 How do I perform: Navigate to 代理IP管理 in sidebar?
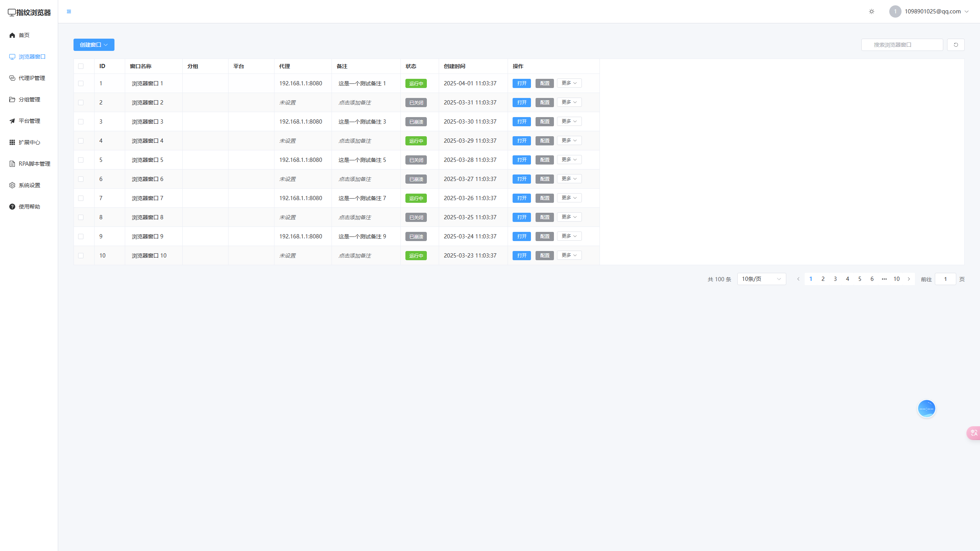pyautogui.click(x=31, y=78)
